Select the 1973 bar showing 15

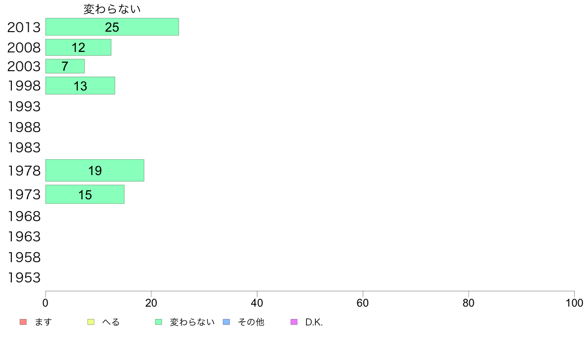pos(85,194)
